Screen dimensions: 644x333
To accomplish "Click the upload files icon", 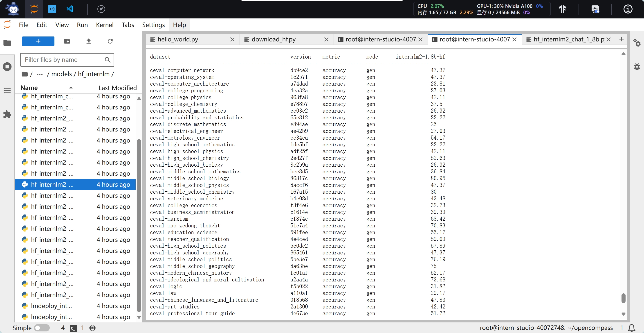I will point(88,41).
